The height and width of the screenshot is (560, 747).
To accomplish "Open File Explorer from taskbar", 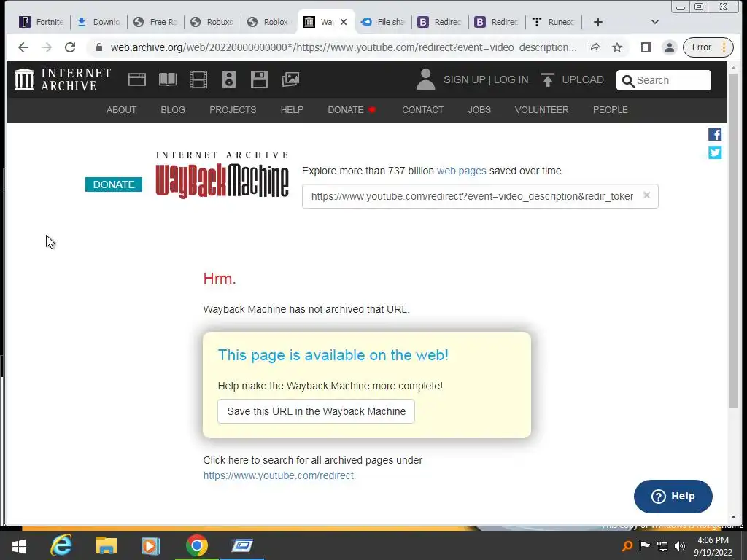I will pos(107,545).
